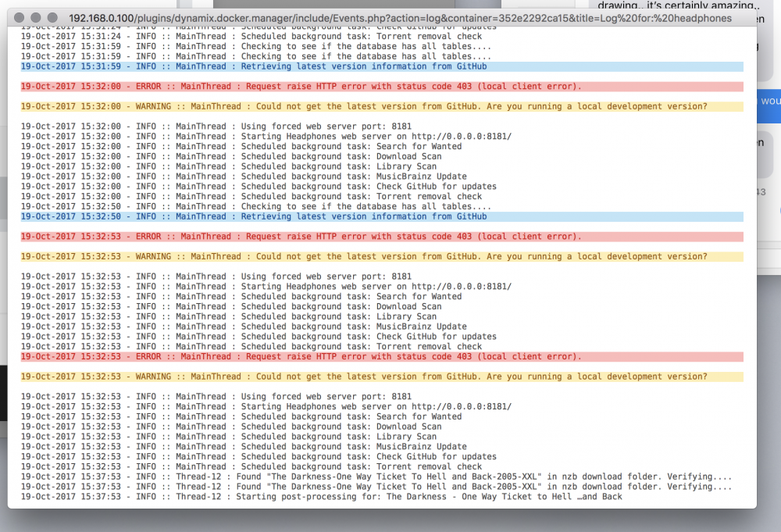The height and width of the screenshot is (532, 781).
Task: Select the blue 15:31:59 Retrieving latest version line
Action: pyautogui.click(x=382, y=66)
